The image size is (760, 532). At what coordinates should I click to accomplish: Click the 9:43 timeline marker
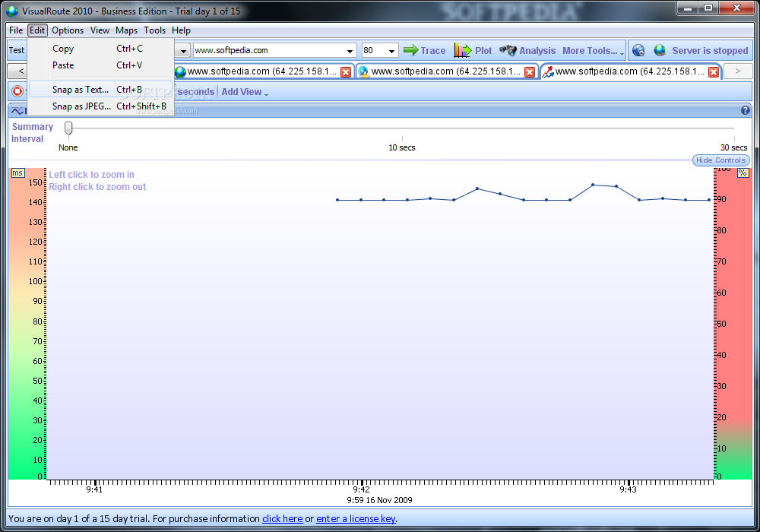(629, 489)
